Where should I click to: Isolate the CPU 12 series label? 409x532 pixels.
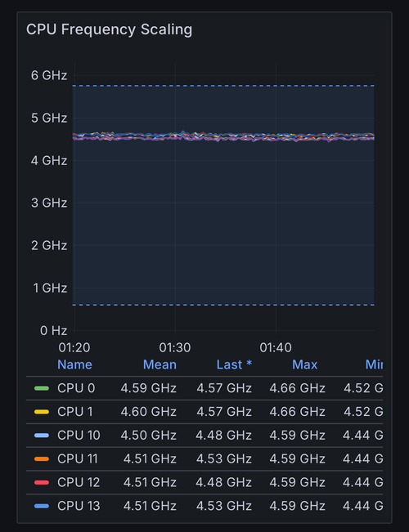[79, 482]
